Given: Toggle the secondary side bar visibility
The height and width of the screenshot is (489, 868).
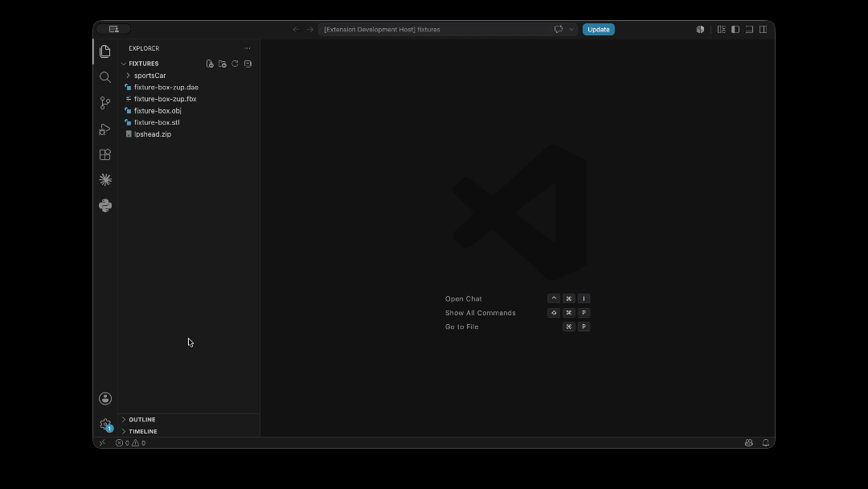Looking at the screenshot, I should click(763, 29).
